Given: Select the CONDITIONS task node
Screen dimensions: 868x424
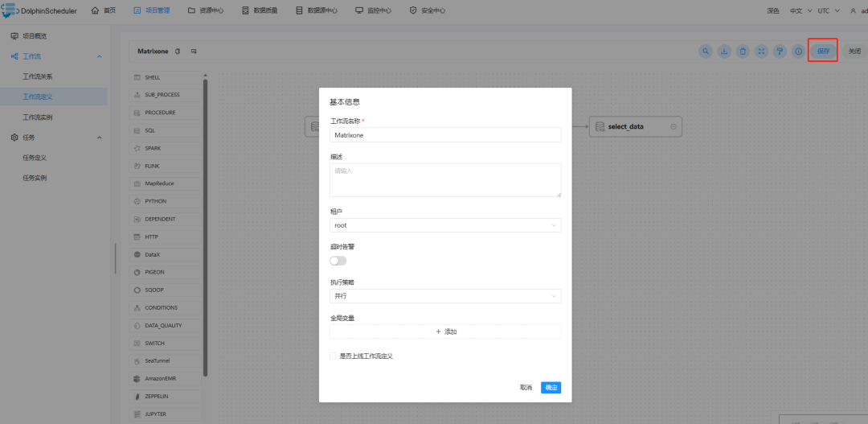Looking at the screenshot, I should [165, 307].
